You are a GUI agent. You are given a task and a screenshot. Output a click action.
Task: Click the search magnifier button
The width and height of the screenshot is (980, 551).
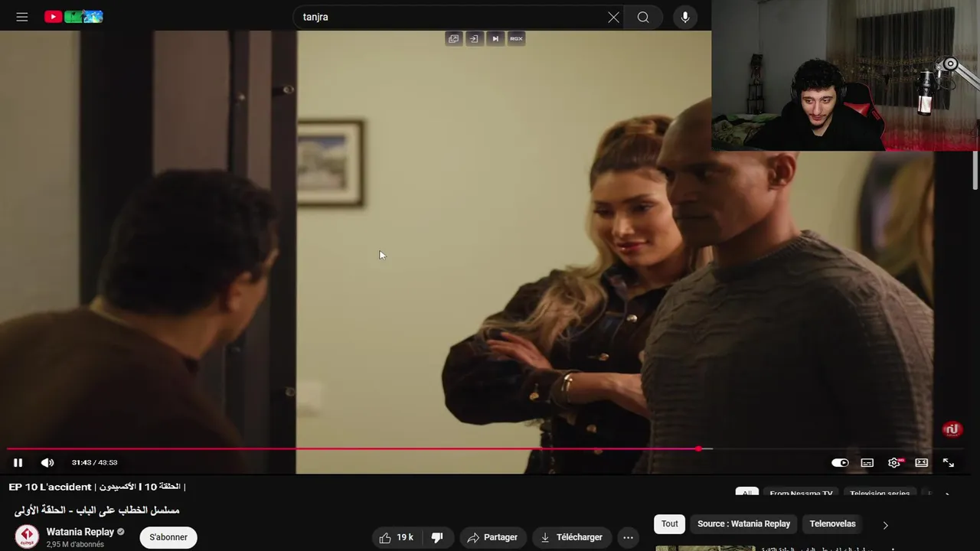[643, 17]
